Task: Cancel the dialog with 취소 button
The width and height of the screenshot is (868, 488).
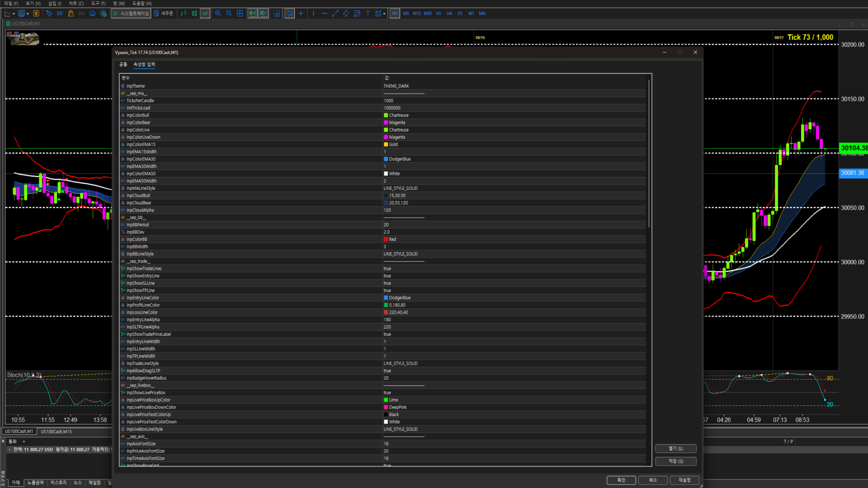Action: [653, 480]
